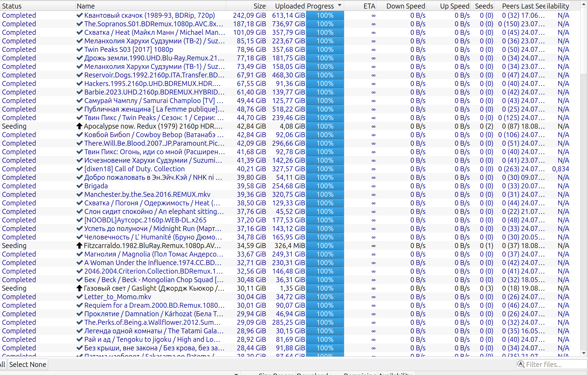The width and height of the screenshot is (588, 375).
Task: Sort torrents by the ETA column header
Action: tap(360, 6)
